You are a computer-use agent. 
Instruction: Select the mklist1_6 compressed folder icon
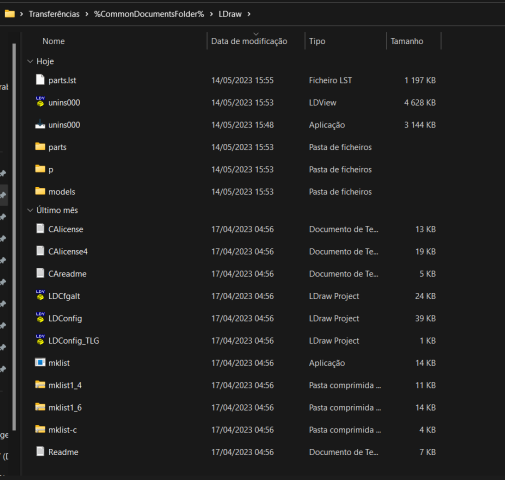[40, 407]
